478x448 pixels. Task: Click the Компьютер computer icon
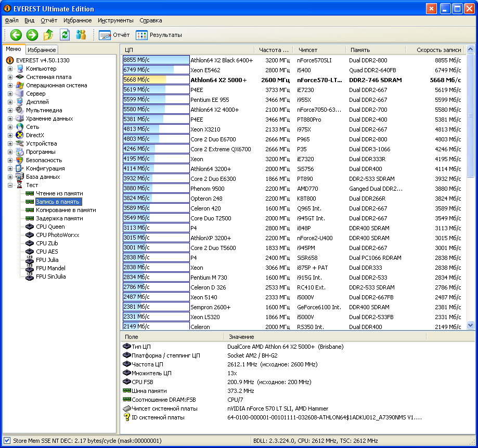[20, 69]
